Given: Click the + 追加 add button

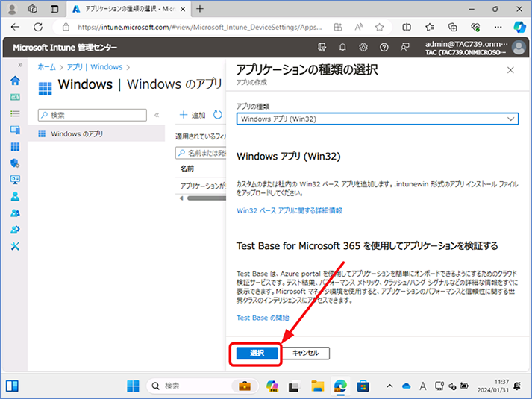Looking at the screenshot, I should pos(193,115).
